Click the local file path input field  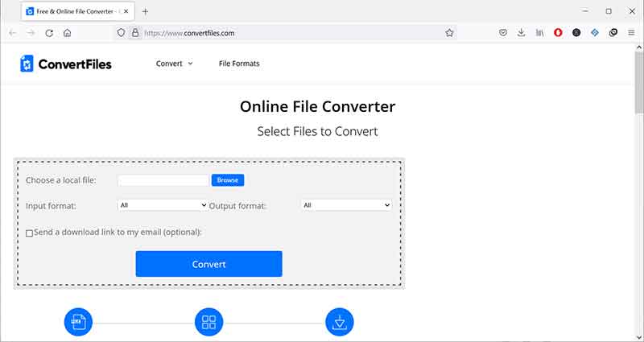pyautogui.click(x=163, y=180)
